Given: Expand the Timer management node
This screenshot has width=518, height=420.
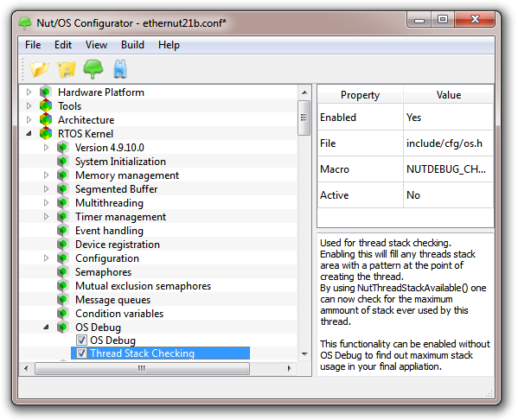Looking at the screenshot, I should click(46, 217).
